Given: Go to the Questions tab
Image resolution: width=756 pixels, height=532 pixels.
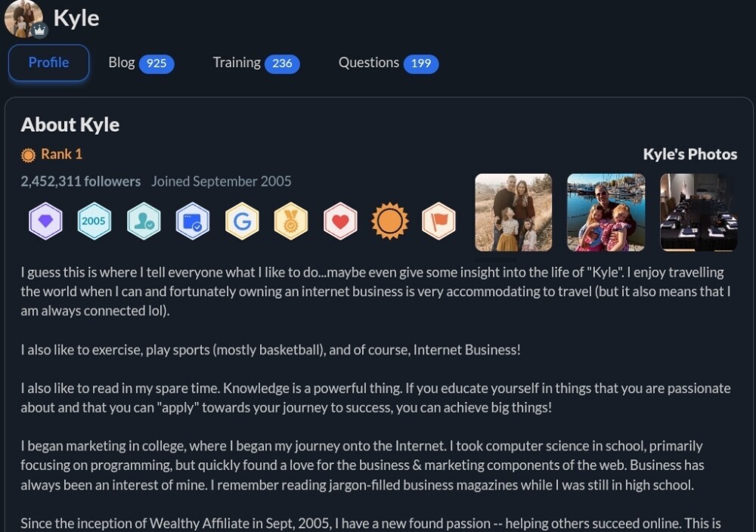Looking at the screenshot, I should pyautogui.click(x=368, y=63).
